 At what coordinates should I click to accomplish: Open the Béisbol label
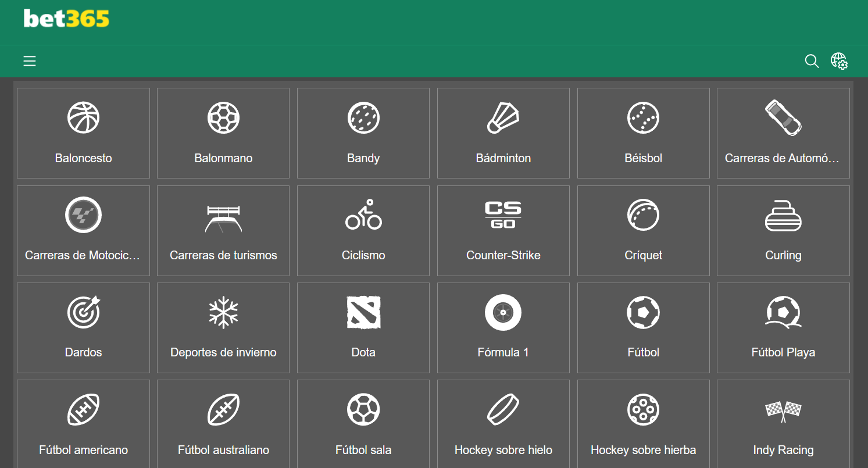pos(644,158)
